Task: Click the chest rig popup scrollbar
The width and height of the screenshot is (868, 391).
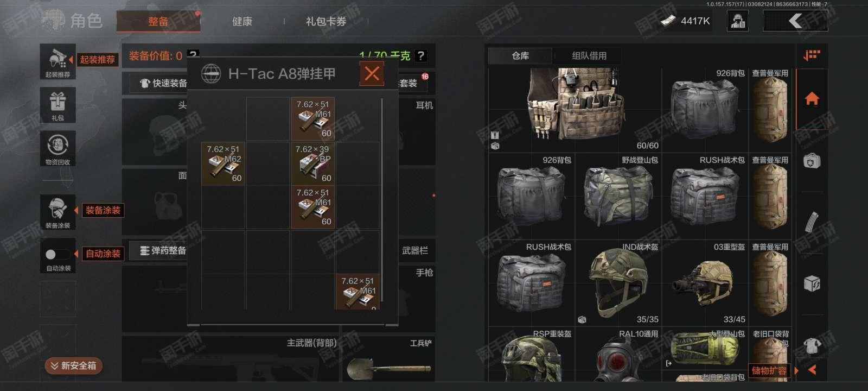Action: 382,200
